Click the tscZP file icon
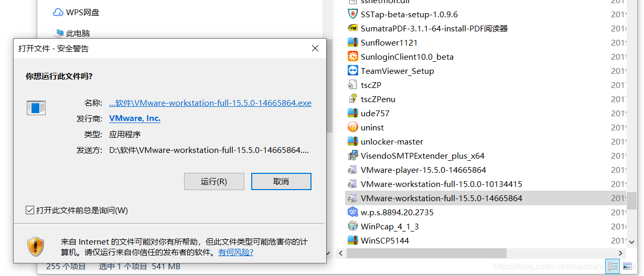This screenshot has height=276, width=644. coord(352,85)
